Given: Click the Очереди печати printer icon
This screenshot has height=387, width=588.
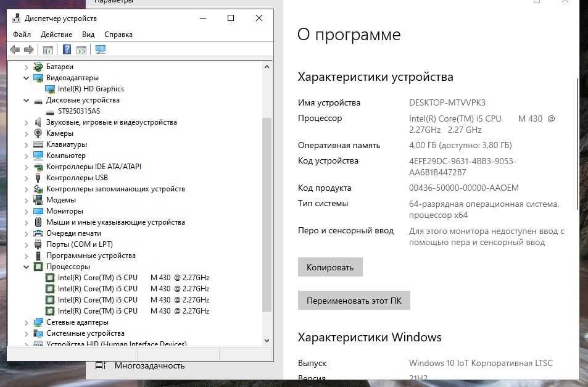Looking at the screenshot, I should click(38, 233).
